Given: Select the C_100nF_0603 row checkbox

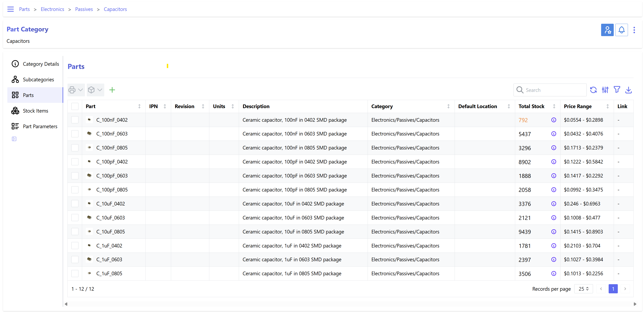Looking at the screenshot, I should [75, 134].
